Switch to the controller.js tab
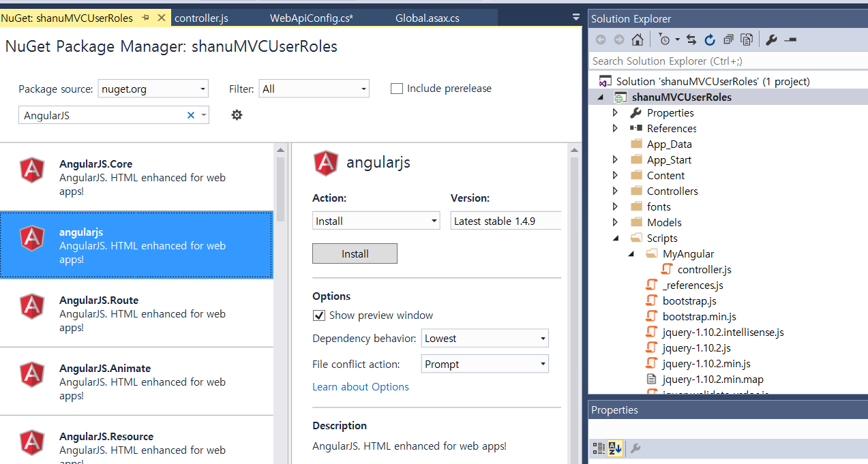868x464 pixels. [x=201, y=18]
